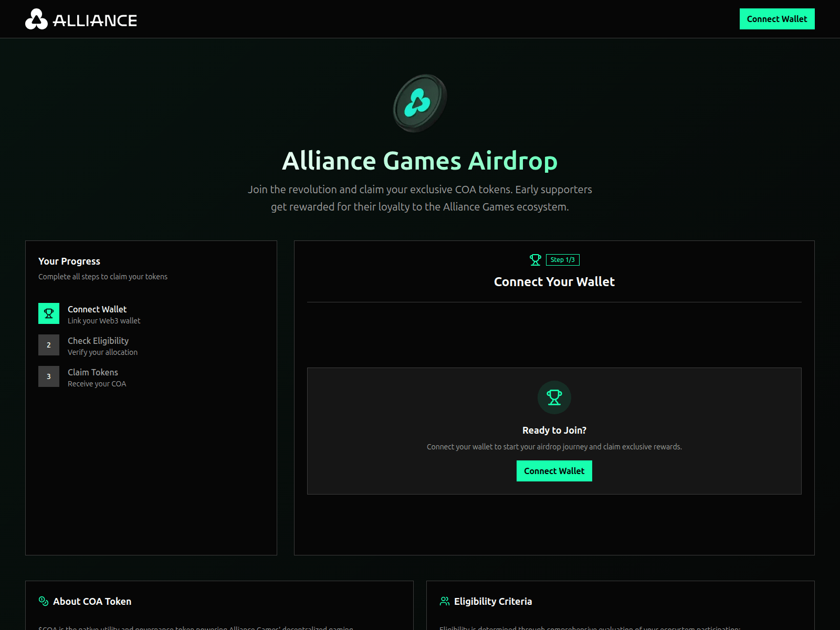Image resolution: width=840 pixels, height=630 pixels.
Task: Click the 'Verify your allocation' subtitle
Action: tap(103, 352)
